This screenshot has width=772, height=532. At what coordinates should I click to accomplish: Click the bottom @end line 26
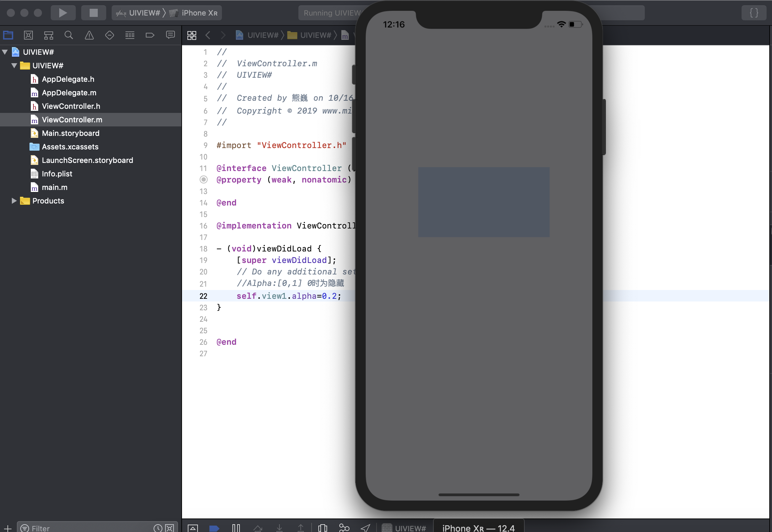[x=227, y=342]
